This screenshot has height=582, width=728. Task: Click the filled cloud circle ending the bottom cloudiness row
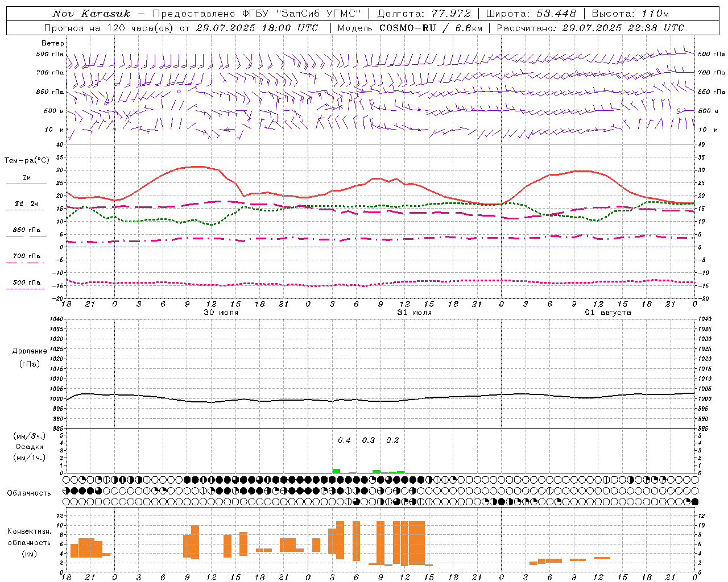click(694, 501)
